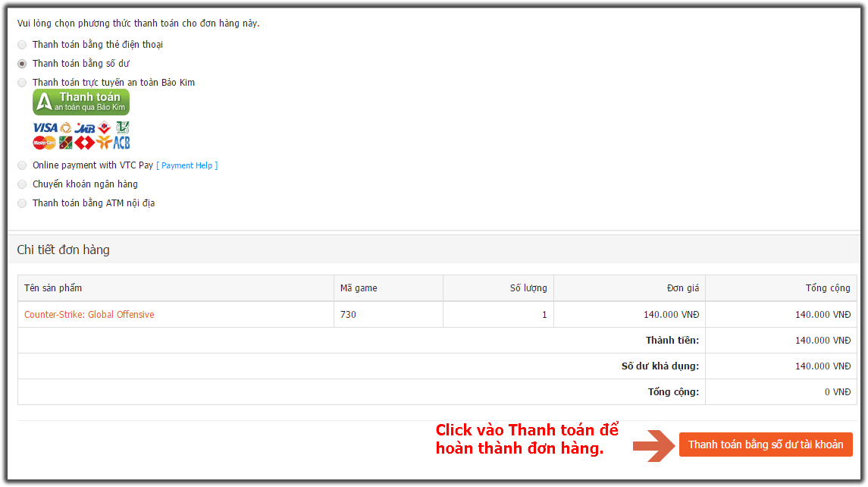The image size is (868, 487).
Task: Select 'Thanh toán bằng số dư' radio button
Action: [22, 64]
